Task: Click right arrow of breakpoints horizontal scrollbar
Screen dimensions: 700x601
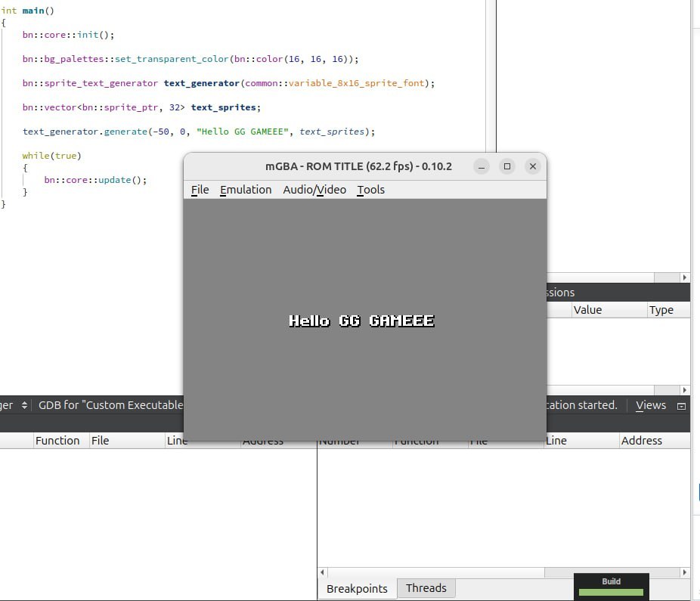Action: tap(685, 572)
